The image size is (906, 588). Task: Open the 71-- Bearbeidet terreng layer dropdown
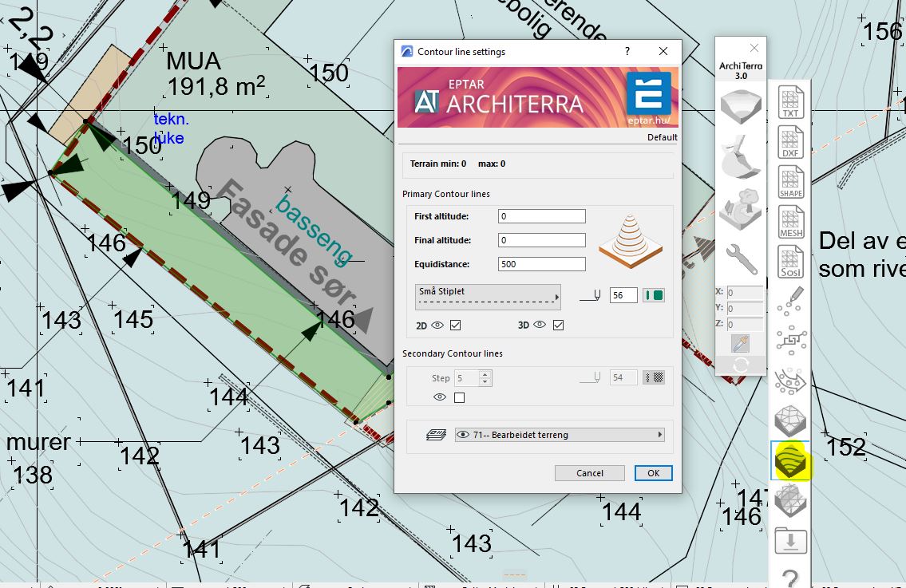pyautogui.click(x=559, y=435)
